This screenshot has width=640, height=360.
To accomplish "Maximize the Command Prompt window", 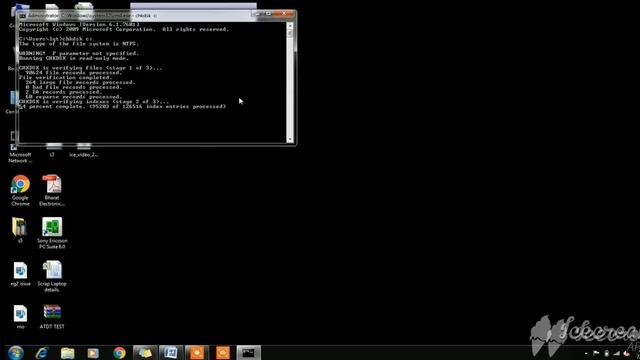I will coord(268,14).
